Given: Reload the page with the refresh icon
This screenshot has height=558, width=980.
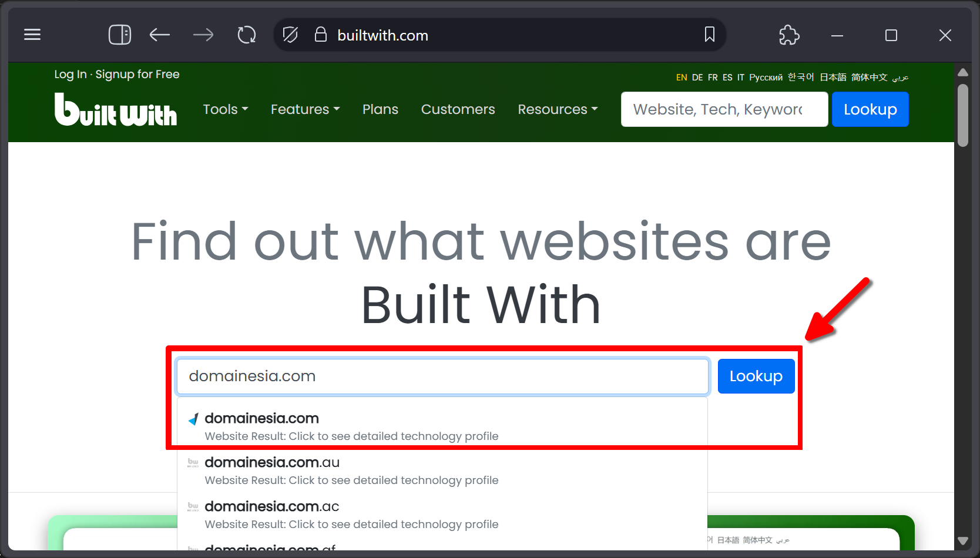Looking at the screenshot, I should point(247,35).
